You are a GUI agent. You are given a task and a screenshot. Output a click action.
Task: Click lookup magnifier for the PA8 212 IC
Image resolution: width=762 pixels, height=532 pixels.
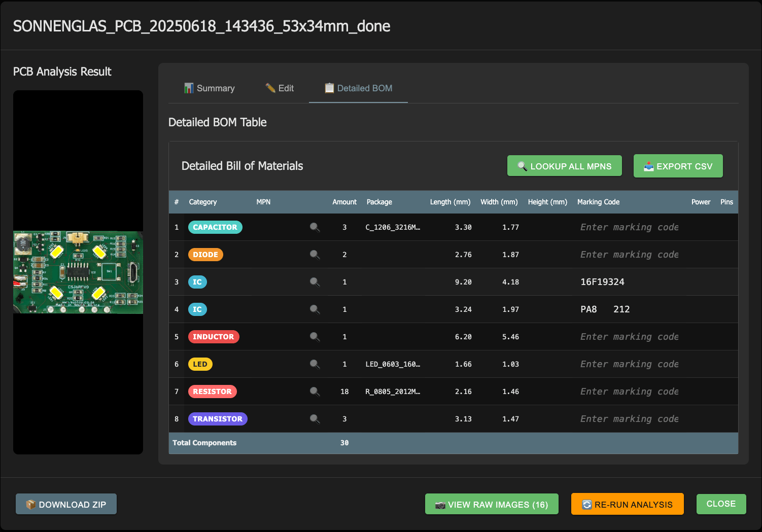315,309
